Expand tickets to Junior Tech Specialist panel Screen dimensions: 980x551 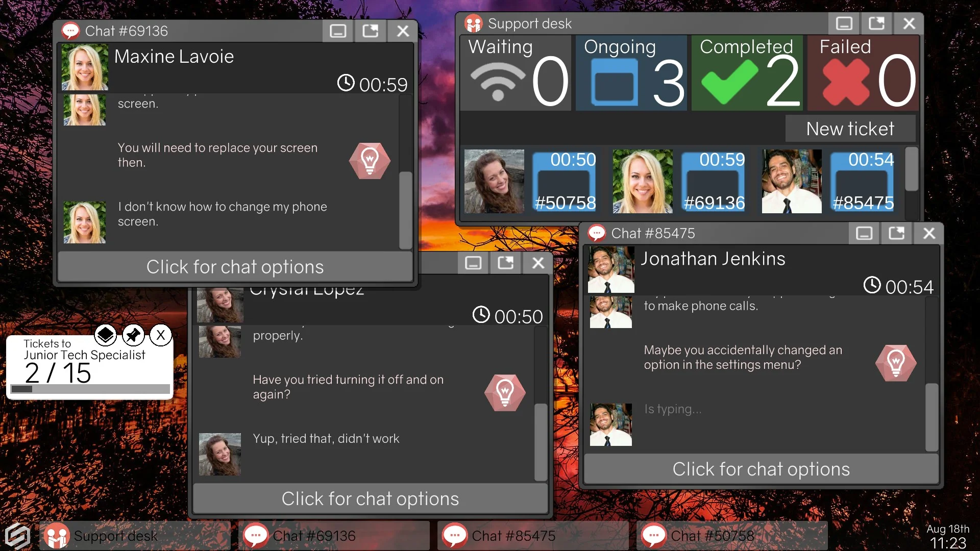pyautogui.click(x=105, y=335)
